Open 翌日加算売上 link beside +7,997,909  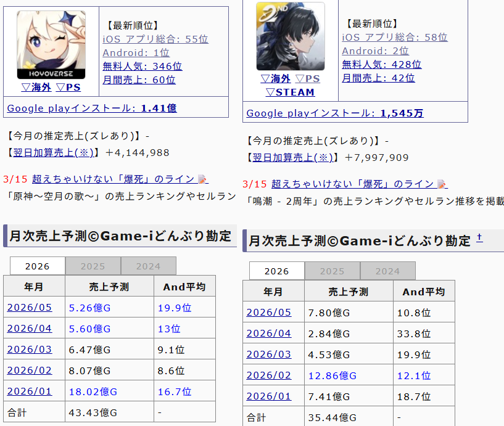point(292,157)
